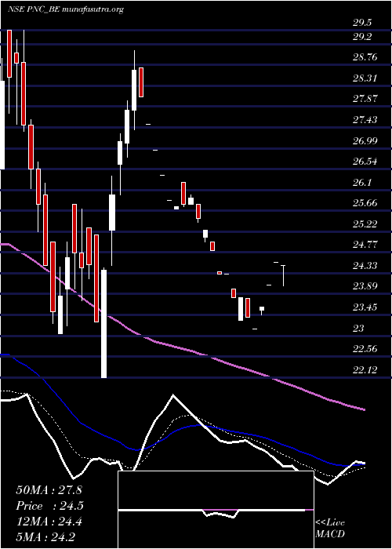Click the 29.2 price axis label

tap(362, 37)
